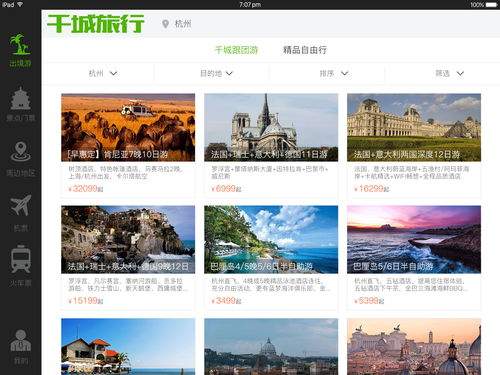Switch to the 千城跟团游 tab
This screenshot has width=500, height=375.
point(236,50)
